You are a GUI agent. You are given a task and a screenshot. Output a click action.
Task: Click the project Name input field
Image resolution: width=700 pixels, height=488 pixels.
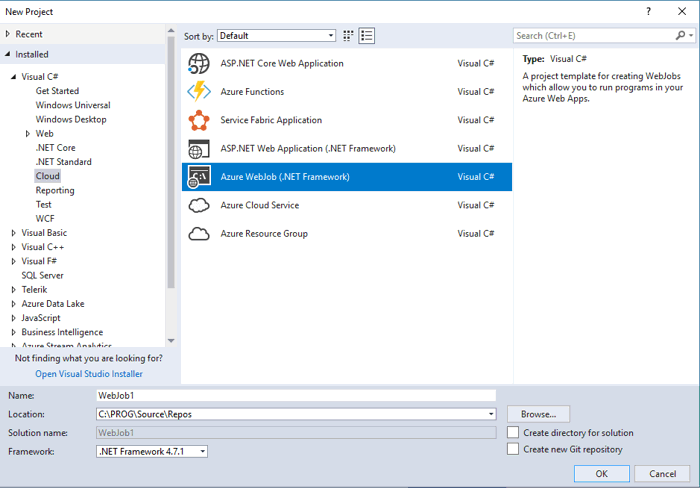pos(295,396)
